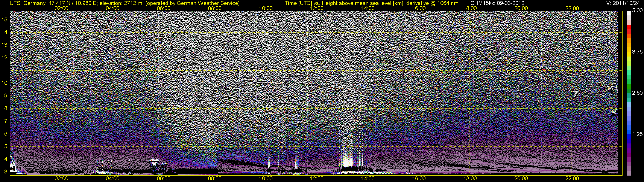Screen dimensions: 644x182
Task: Click the 9. km height axis label
Action: 6,96
